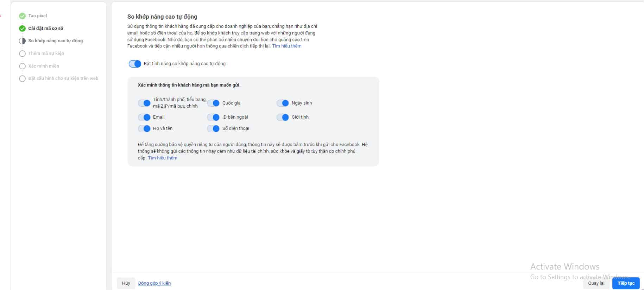Click the green checkmark beside Tạo pixel

click(22, 16)
